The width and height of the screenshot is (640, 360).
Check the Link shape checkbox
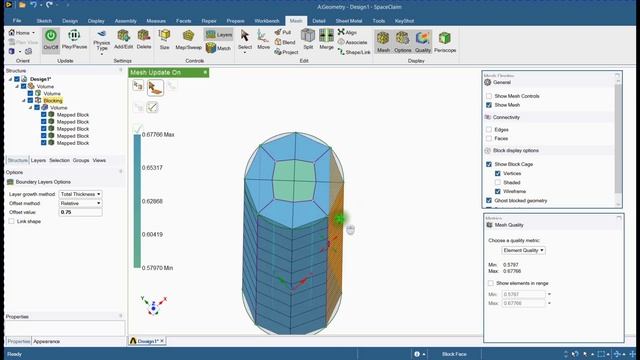pos(11,221)
